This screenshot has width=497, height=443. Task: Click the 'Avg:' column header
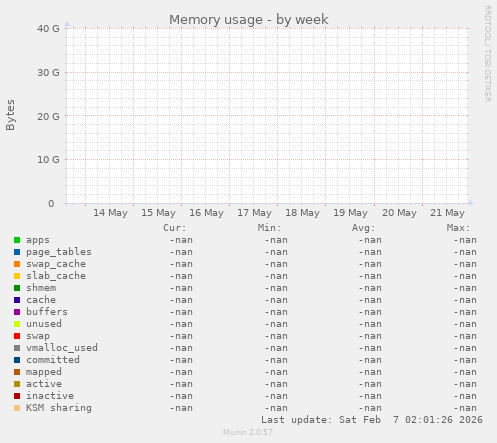[364, 228]
